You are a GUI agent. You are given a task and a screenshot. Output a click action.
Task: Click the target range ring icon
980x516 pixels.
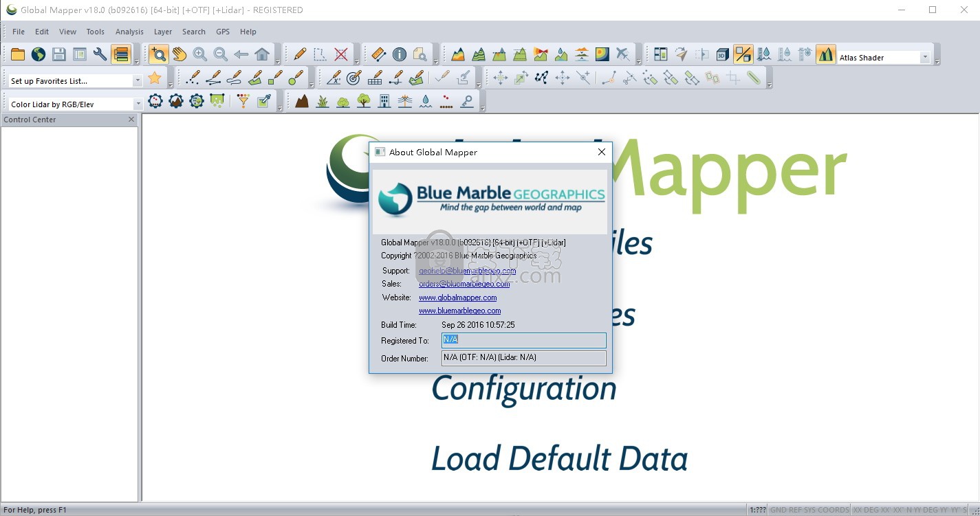pyautogui.click(x=354, y=78)
